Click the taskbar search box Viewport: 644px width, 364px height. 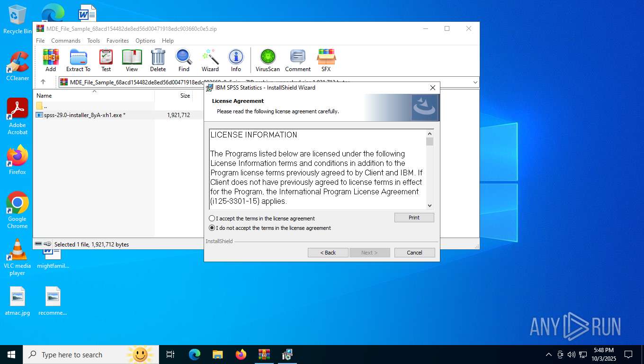(x=90, y=355)
